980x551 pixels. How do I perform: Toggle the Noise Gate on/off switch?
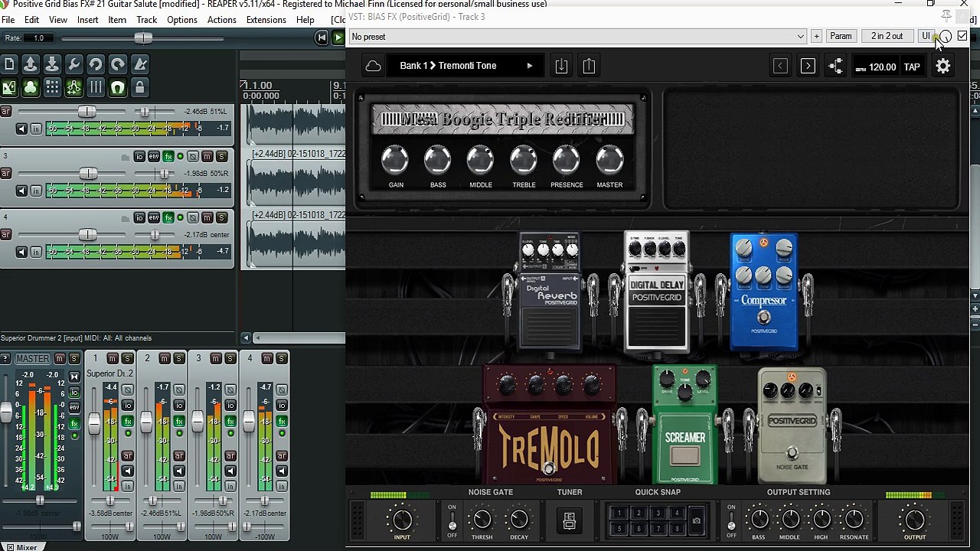(x=452, y=521)
